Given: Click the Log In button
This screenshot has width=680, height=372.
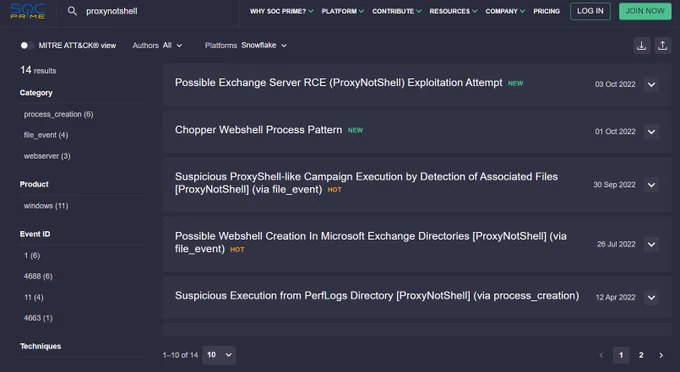Looking at the screenshot, I should (590, 11).
